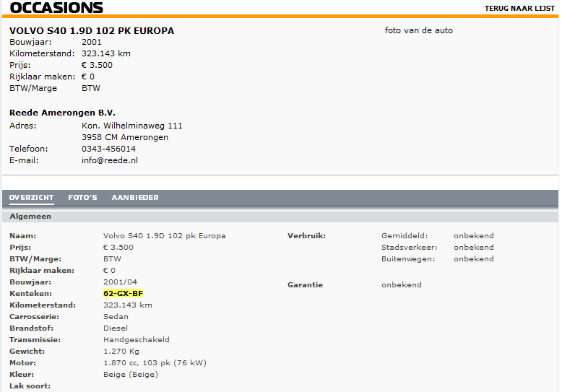Click the Kilometerstand value in the Algemeen section
This screenshot has width=562, height=392.
(x=128, y=305)
